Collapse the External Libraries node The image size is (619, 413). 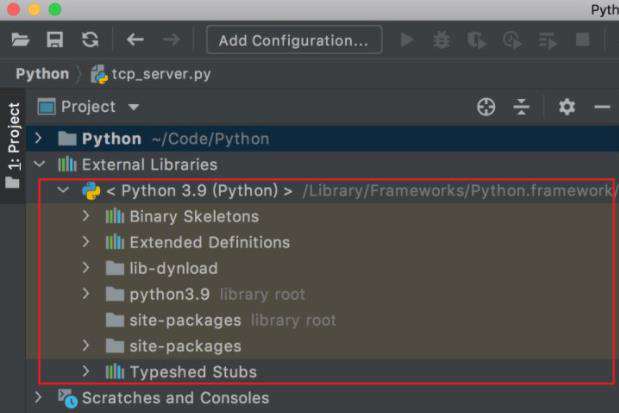click(x=39, y=163)
